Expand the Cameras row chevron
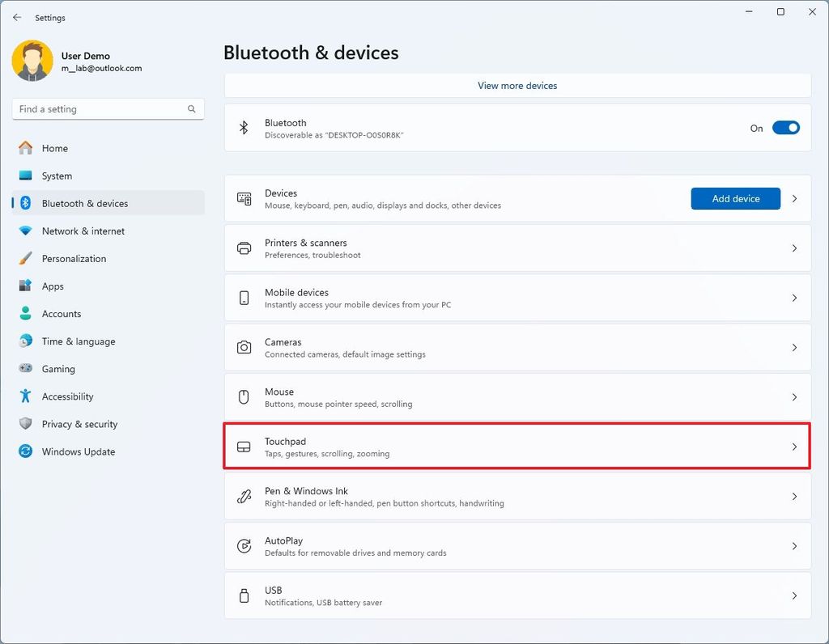829x644 pixels. pyautogui.click(x=794, y=347)
